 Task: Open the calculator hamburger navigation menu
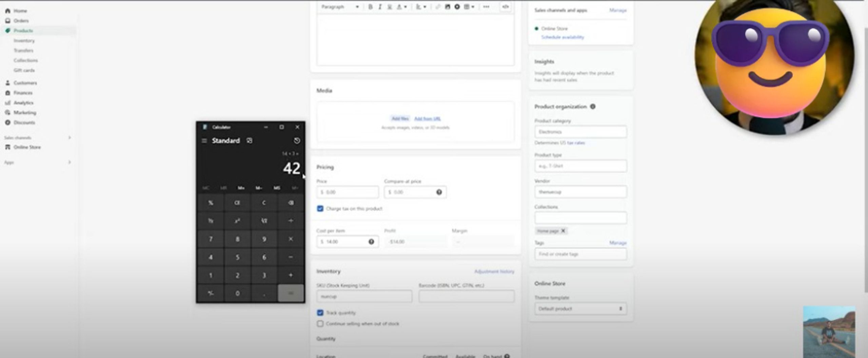click(204, 140)
